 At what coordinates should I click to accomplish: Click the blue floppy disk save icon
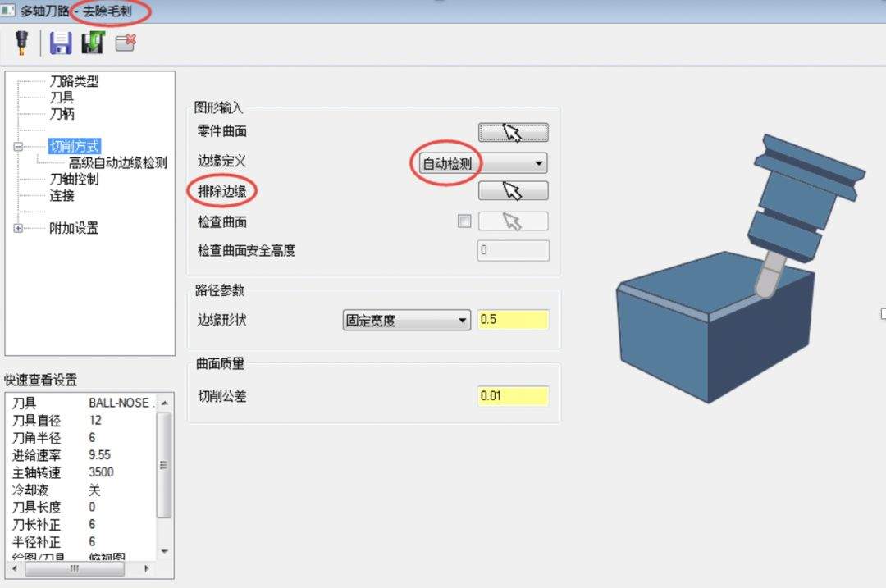click(61, 43)
